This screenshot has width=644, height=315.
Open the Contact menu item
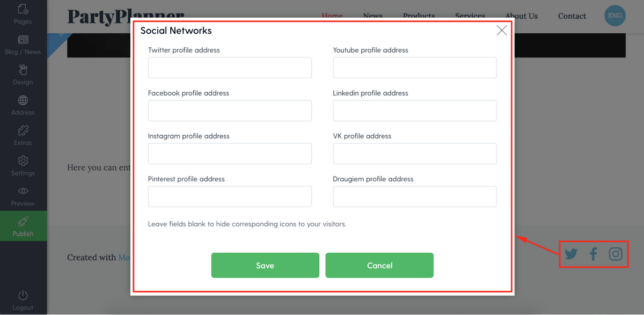coord(572,16)
